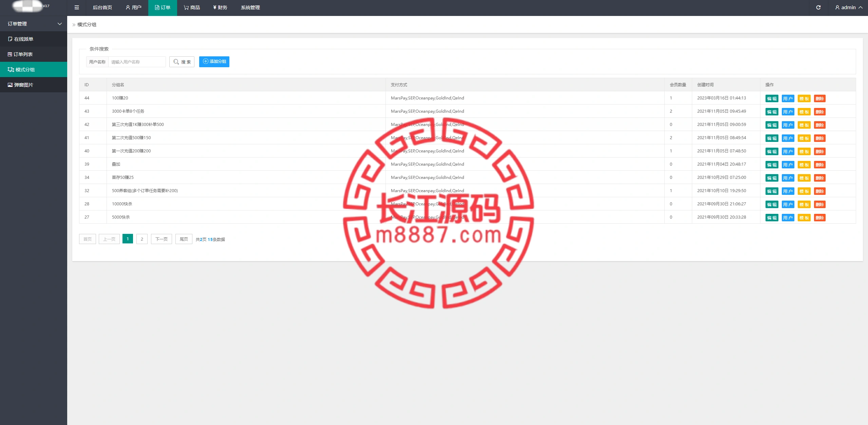Viewport: 868px width, 425px height.
Task: Click 编辑 for group ID 44
Action: click(x=772, y=98)
